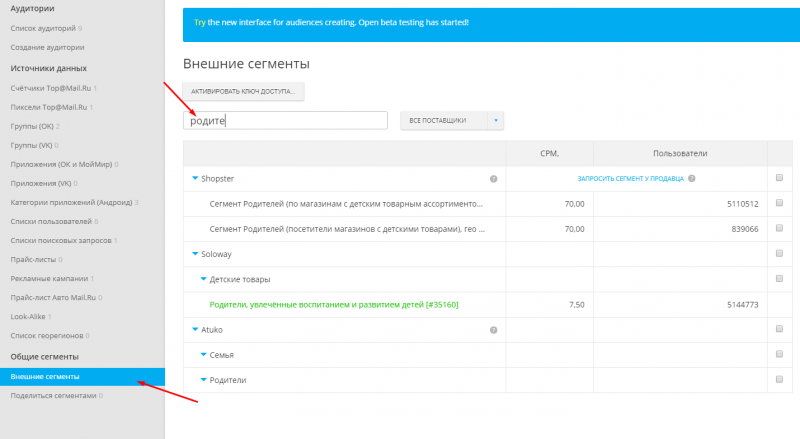The height and width of the screenshot is (439, 800).
Task: Check the Shopster row checkbox
Action: coord(779,178)
